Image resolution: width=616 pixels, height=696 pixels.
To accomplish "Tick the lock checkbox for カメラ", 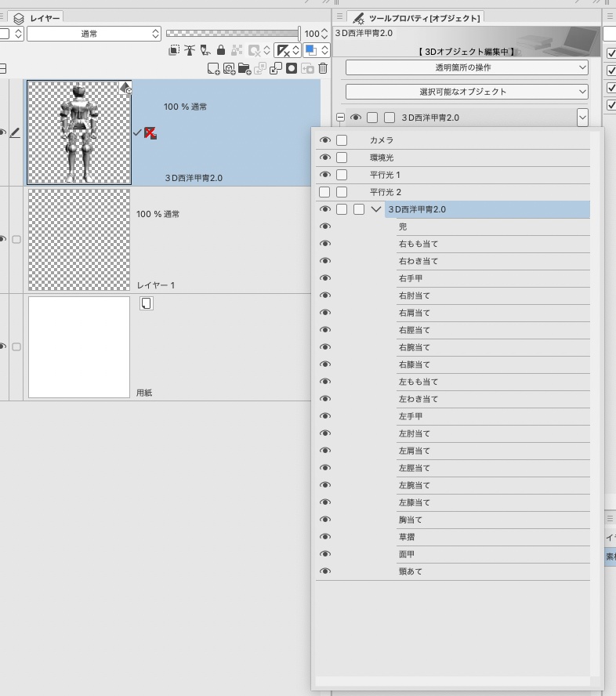I will (342, 140).
